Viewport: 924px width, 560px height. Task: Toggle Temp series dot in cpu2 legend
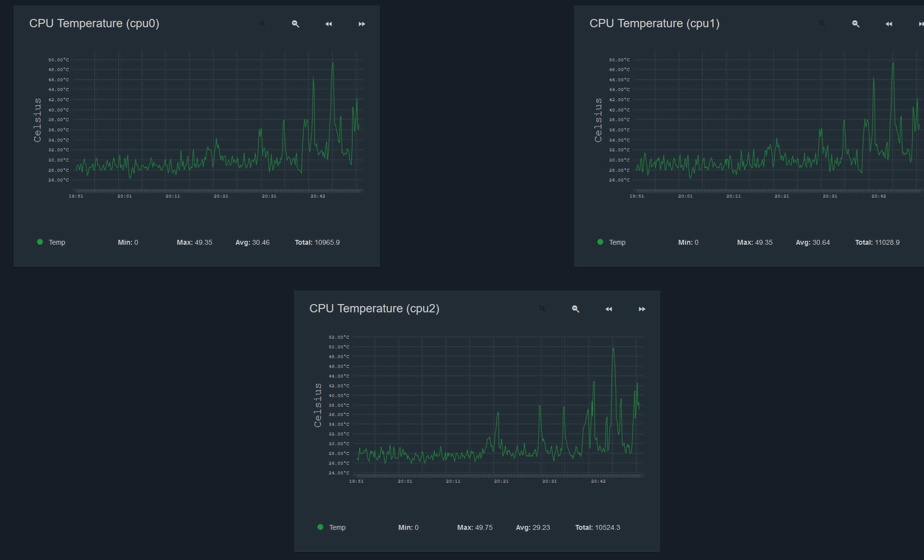coord(320,527)
